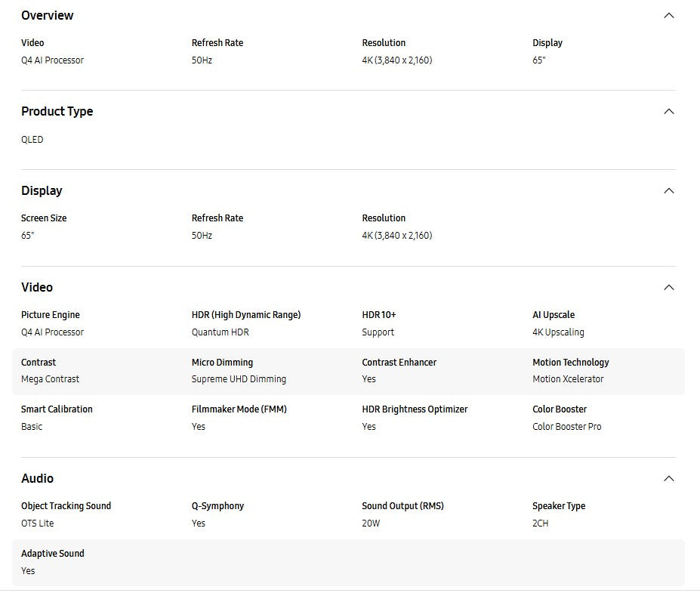The height and width of the screenshot is (593, 700).
Task: Click the Audio section heading text
Action: (x=38, y=479)
